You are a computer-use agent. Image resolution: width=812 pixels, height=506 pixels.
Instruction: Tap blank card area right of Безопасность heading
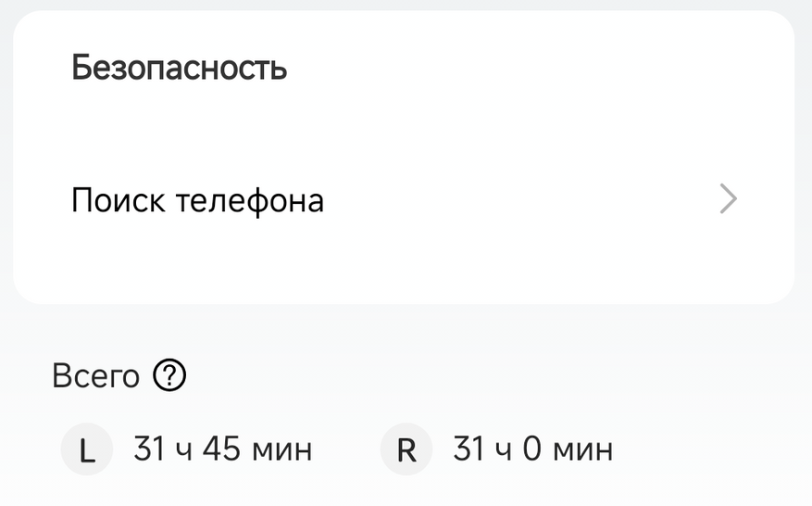[x=537, y=69]
